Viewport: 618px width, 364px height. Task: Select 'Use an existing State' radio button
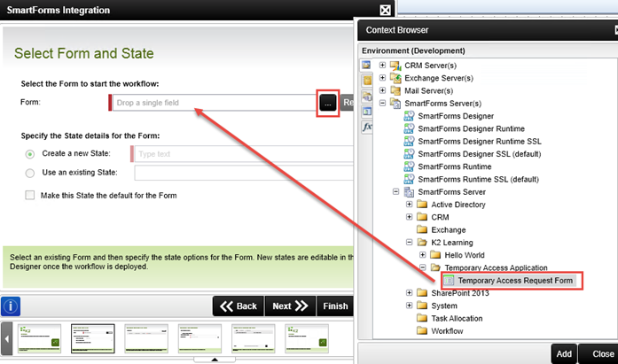click(30, 173)
